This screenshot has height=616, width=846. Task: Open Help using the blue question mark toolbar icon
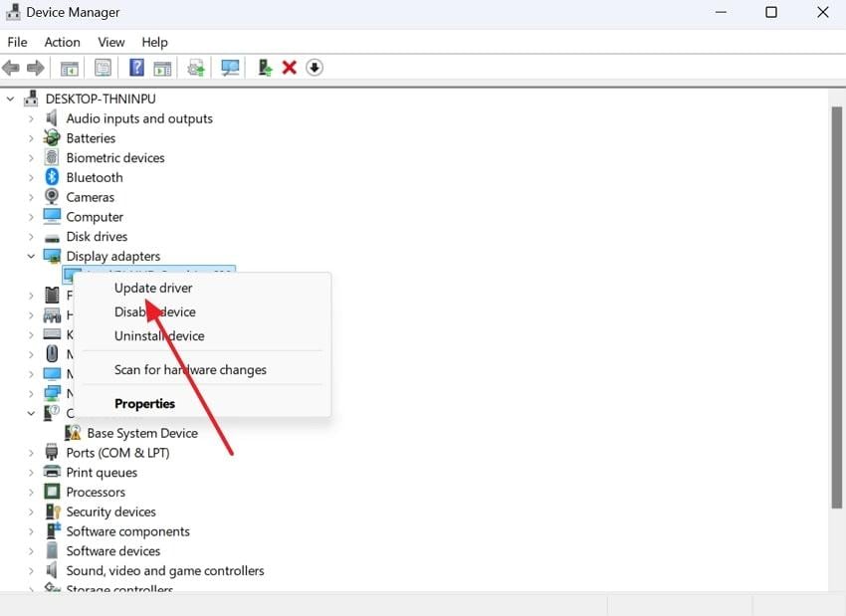[136, 67]
